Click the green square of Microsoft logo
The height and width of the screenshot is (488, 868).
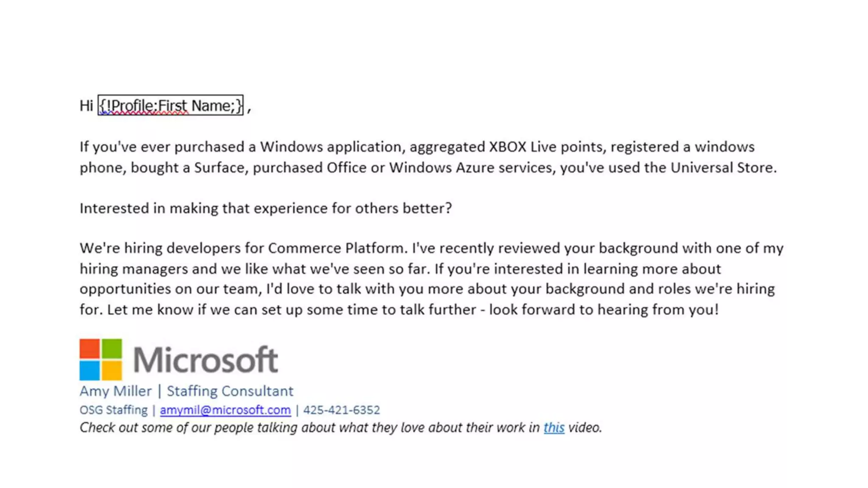[x=112, y=349]
